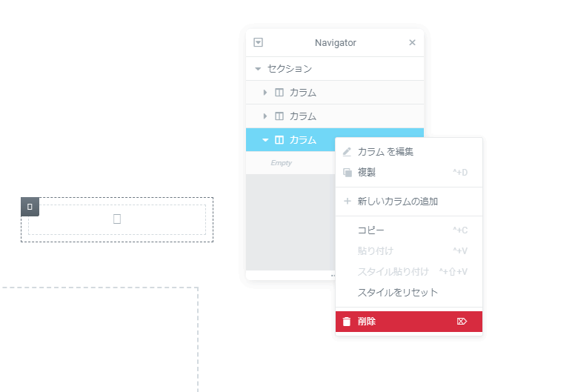Select the セクション label in Navigator

click(290, 69)
